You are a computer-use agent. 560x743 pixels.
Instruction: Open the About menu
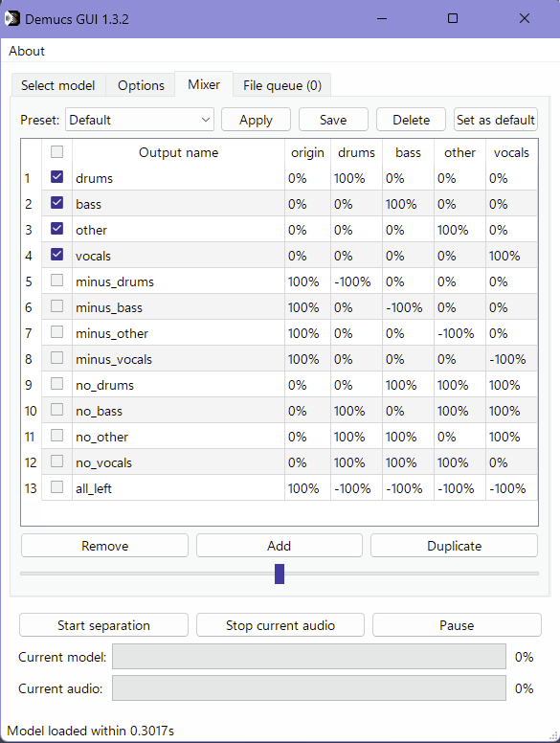click(x=27, y=51)
